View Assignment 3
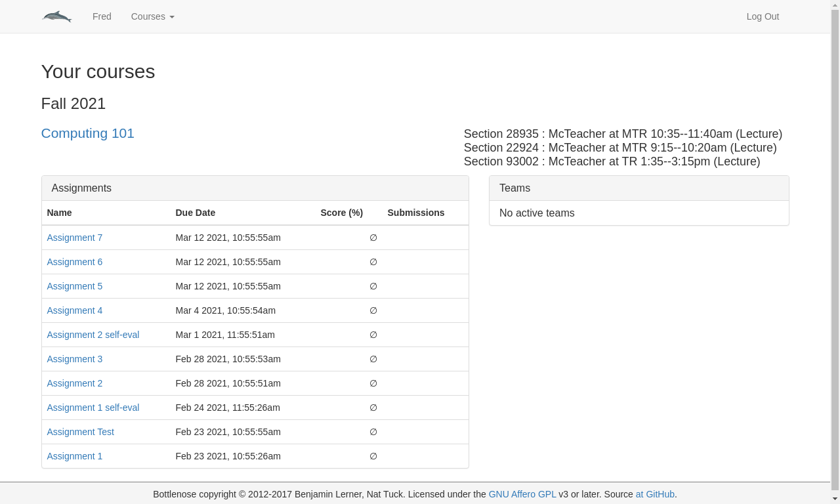The width and height of the screenshot is (840, 504). 74,359
